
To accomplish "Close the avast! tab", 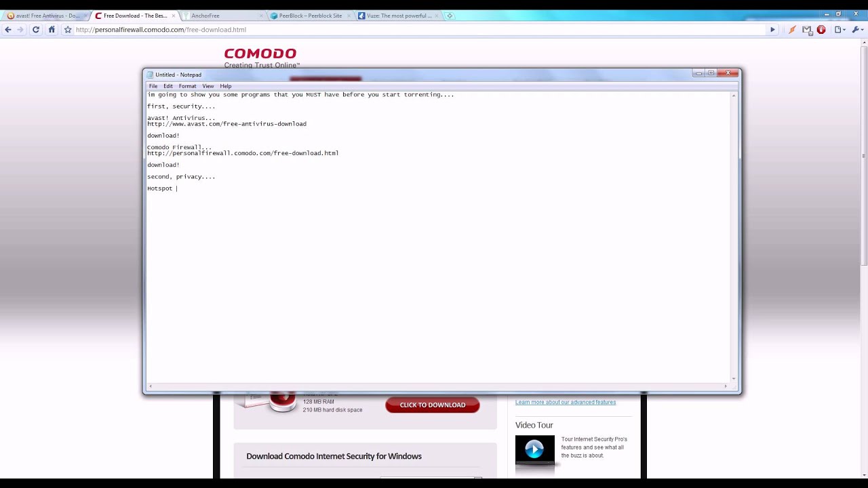I will [x=85, y=16].
